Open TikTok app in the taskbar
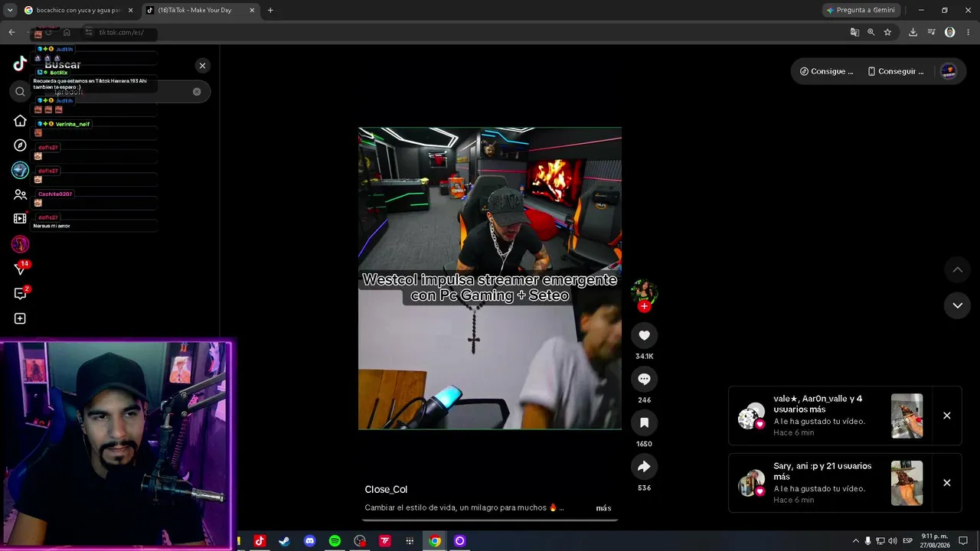The height and width of the screenshot is (551, 980). click(260, 541)
